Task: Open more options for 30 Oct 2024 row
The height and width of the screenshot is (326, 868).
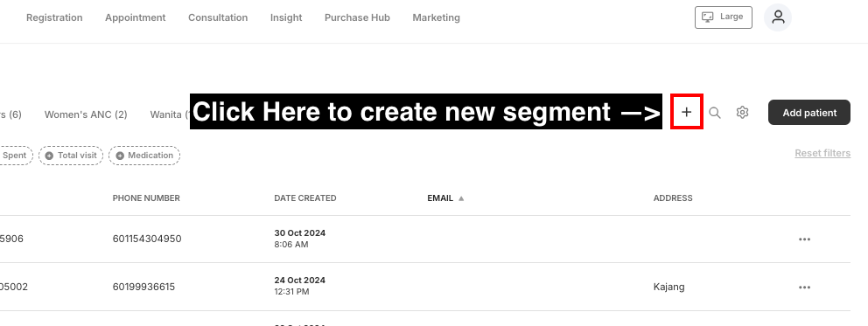Action: [804, 239]
